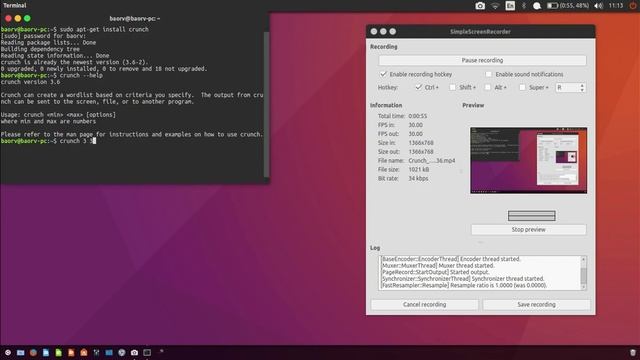640x360 pixels.
Task: Click Bit rate value 34 kbps
Action: pos(418,178)
